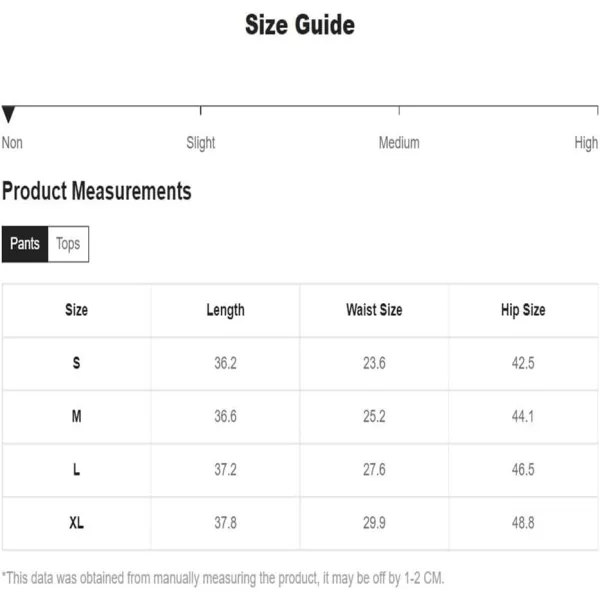Select the Pants tab
Image resolution: width=600 pixels, height=600 pixels.
(x=25, y=244)
